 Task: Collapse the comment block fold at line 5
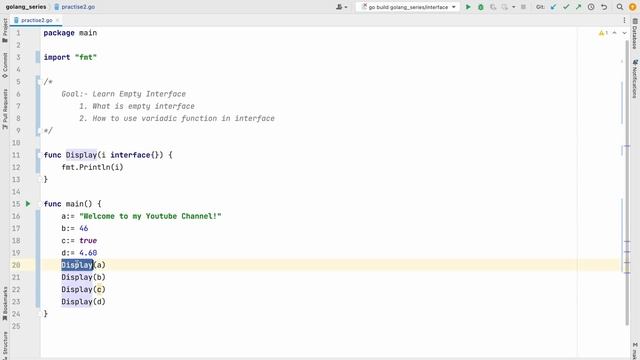(40, 82)
